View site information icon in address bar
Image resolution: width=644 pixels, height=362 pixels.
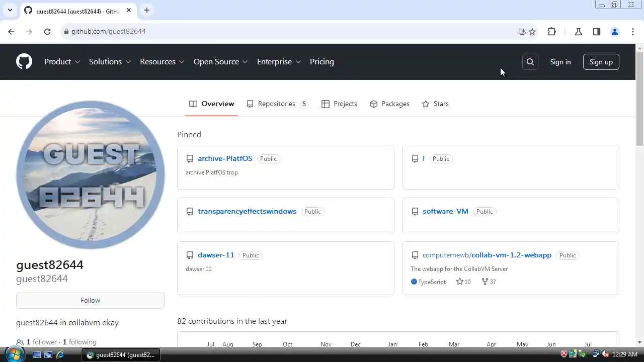click(x=65, y=32)
